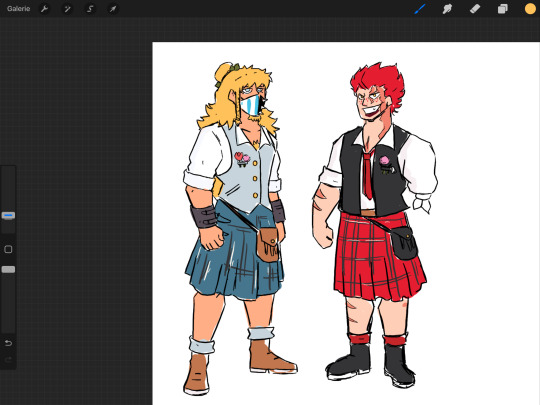Viewport: 540px width, 405px height.
Task: Redo the last undone stroke
Action: [8, 360]
